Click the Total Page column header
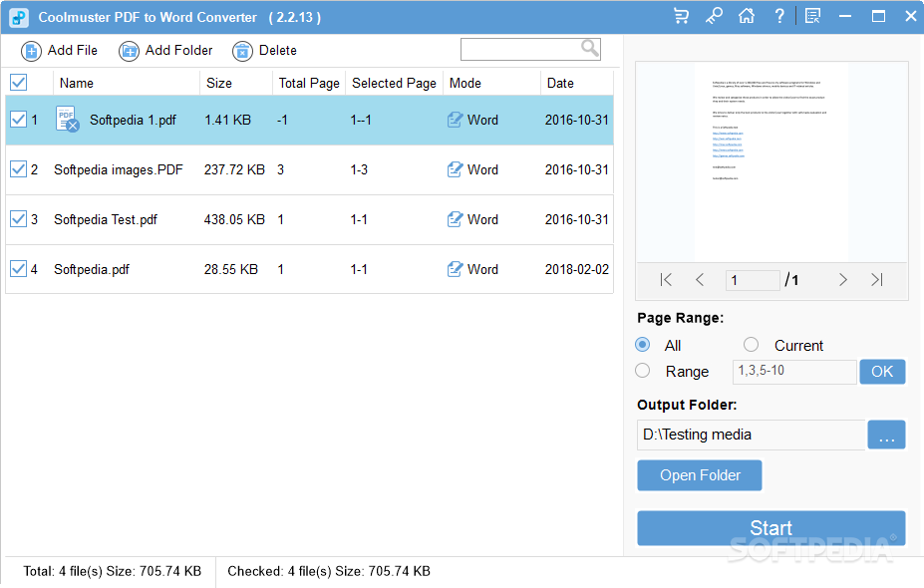 point(309,83)
